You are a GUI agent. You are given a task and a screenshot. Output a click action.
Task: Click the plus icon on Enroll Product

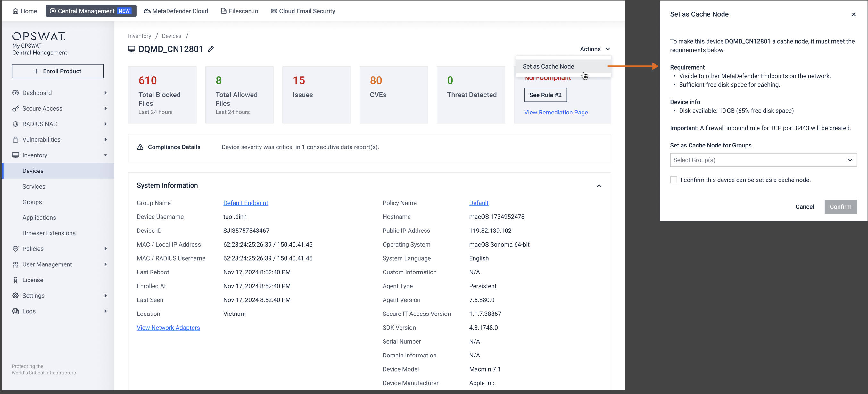[36, 71]
